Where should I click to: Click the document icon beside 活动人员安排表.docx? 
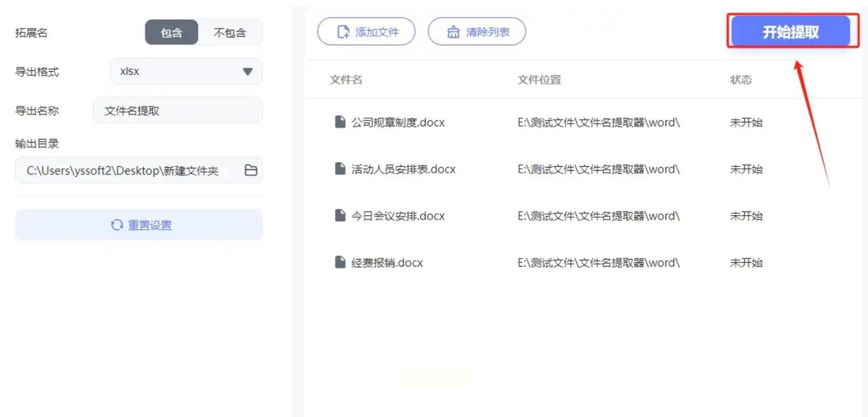click(340, 169)
